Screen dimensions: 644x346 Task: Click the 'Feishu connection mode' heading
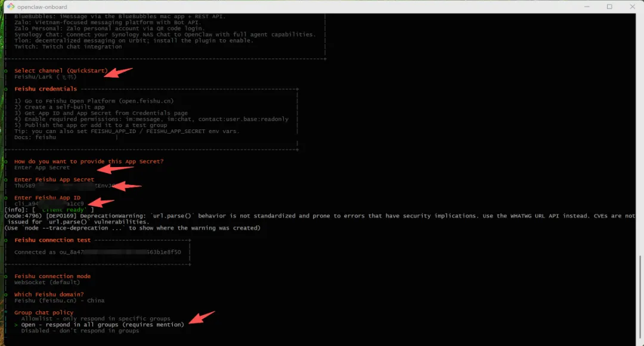coord(52,276)
